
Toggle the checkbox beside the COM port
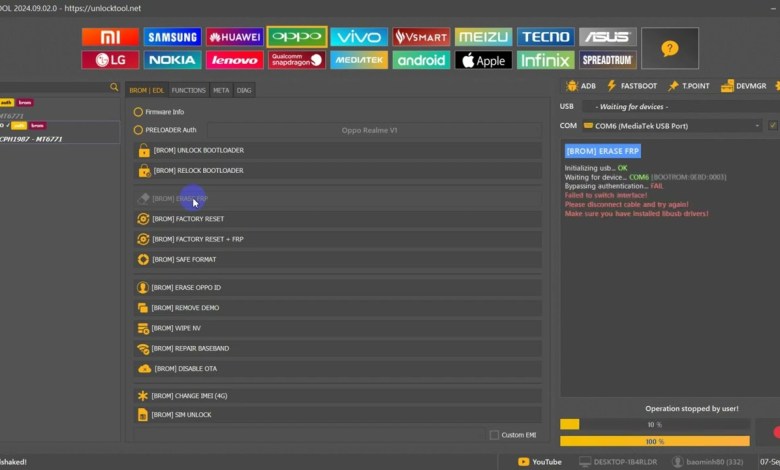coord(772,126)
